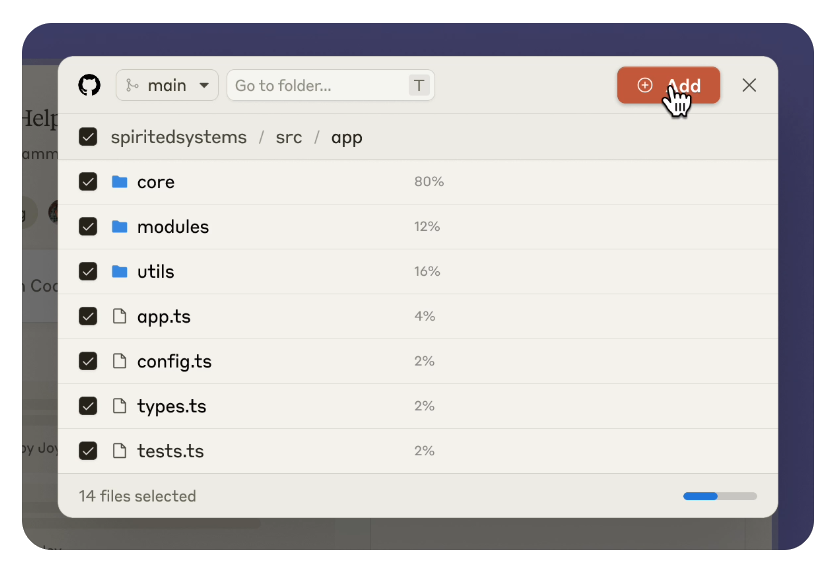Toggle the select-all checkbox beside spiritedsystems
This screenshot has width=831, height=579.
pos(88,137)
